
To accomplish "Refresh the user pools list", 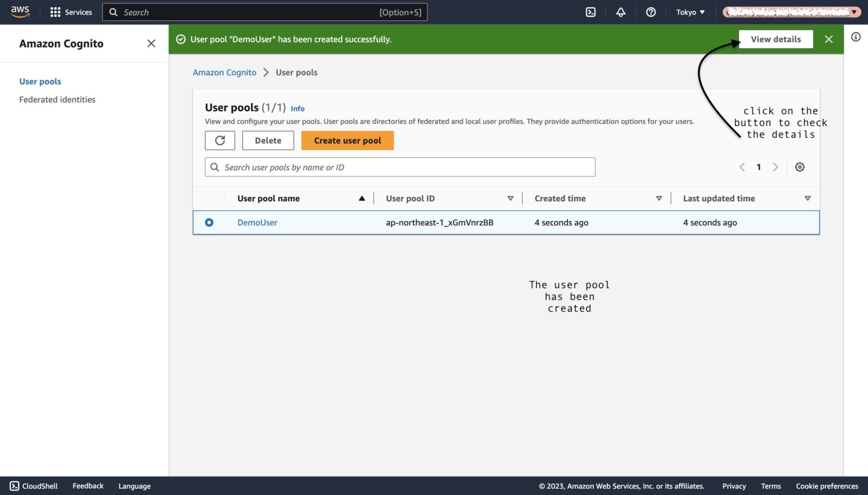I will [x=220, y=140].
